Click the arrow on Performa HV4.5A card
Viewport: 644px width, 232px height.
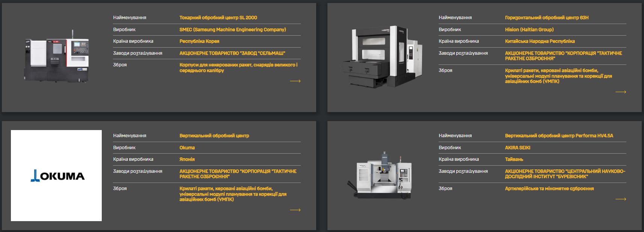(x=621, y=199)
